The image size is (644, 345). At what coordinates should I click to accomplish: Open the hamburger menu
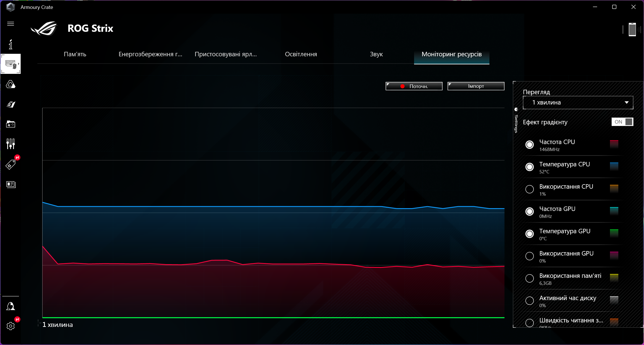11,24
